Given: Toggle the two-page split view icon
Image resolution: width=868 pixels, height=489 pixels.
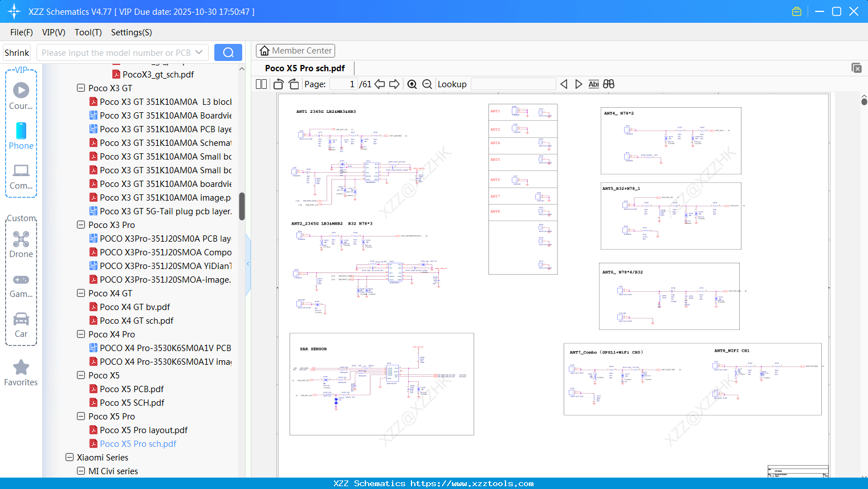Looking at the screenshot, I should 262,84.
